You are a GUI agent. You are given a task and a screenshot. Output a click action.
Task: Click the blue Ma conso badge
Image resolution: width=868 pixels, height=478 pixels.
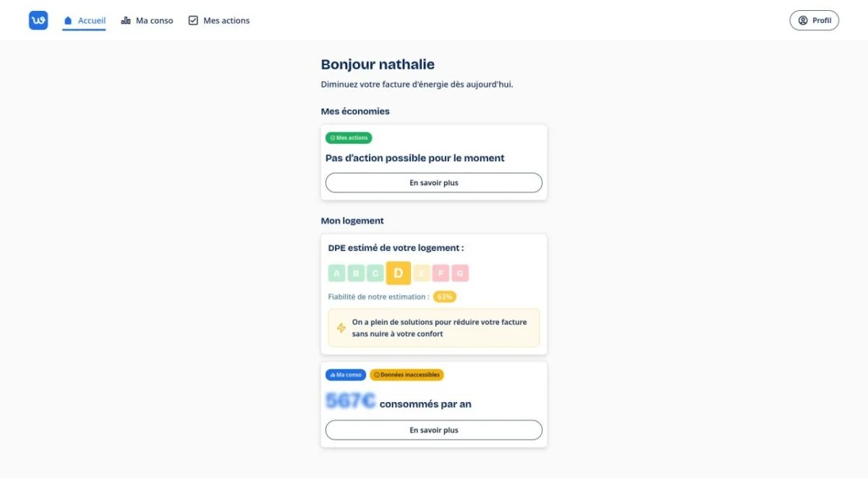346,375
